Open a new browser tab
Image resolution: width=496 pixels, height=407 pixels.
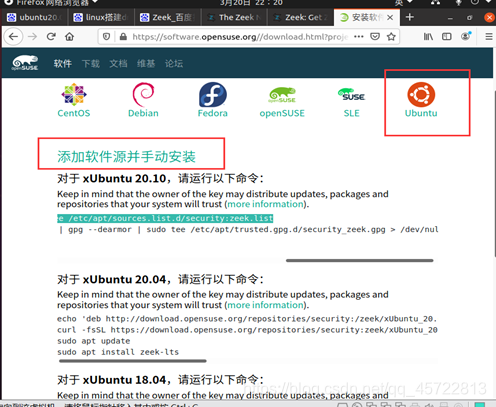pyautogui.click(x=410, y=17)
